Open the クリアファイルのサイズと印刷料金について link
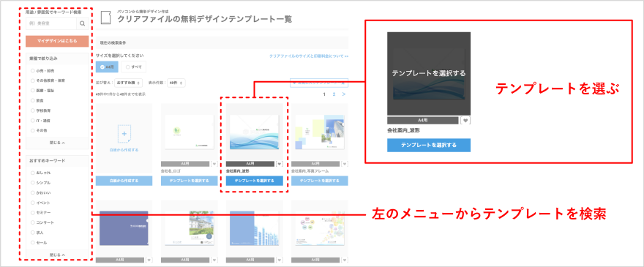This screenshot has width=644, height=267. 309,56
